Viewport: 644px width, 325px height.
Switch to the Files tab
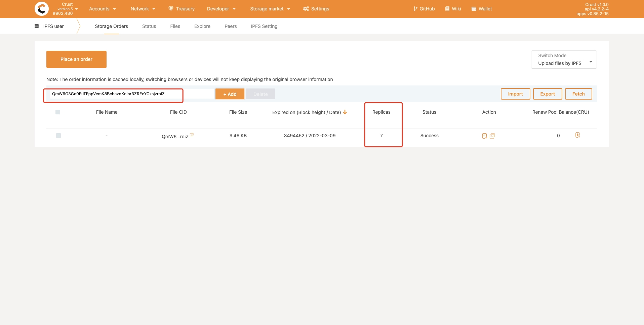pyautogui.click(x=175, y=26)
